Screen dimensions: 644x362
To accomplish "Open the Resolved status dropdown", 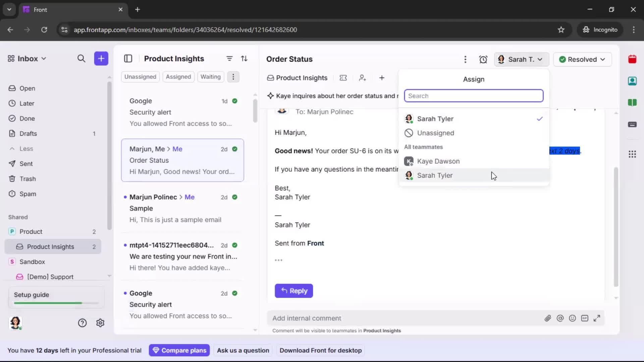I will coord(582,59).
